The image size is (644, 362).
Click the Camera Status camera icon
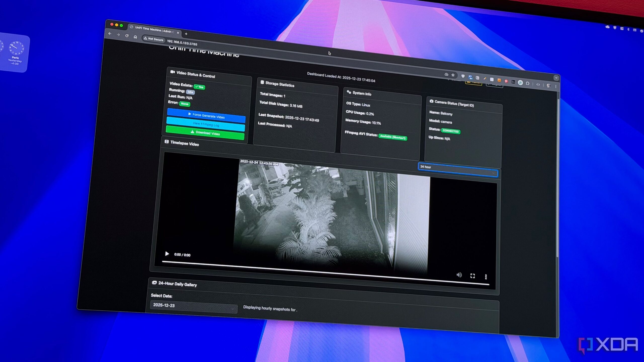pos(431,101)
